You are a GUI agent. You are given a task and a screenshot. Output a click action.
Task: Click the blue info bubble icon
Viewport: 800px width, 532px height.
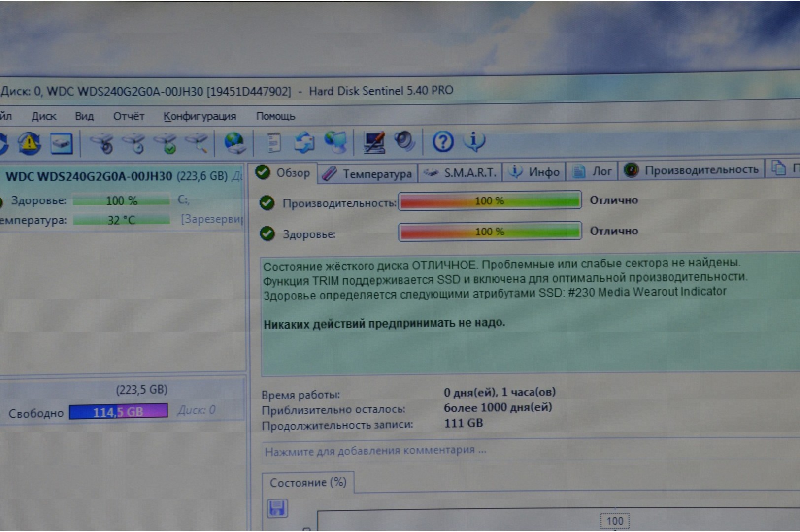(x=474, y=141)
